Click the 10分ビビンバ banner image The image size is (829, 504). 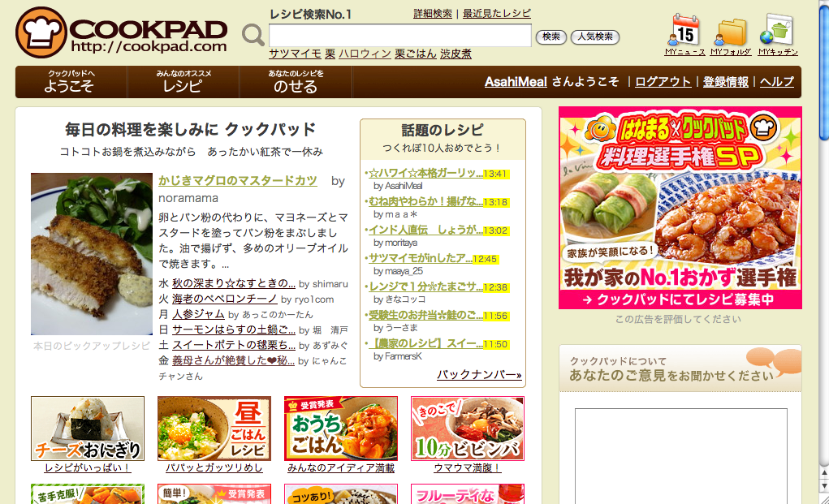468,429
